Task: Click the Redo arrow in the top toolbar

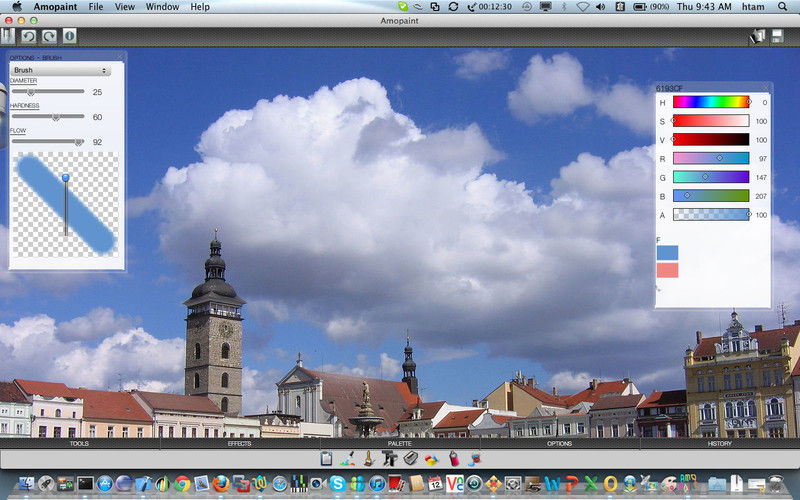Action: tap(48, 36)
